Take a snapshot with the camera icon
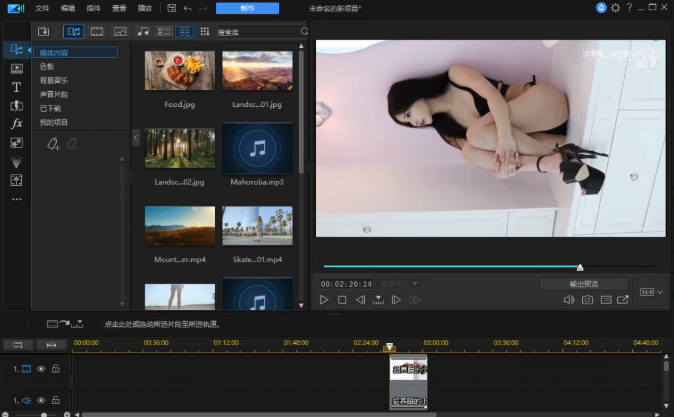Image resolution: width=674 pixels, height=417 pixels. [588, 299]
